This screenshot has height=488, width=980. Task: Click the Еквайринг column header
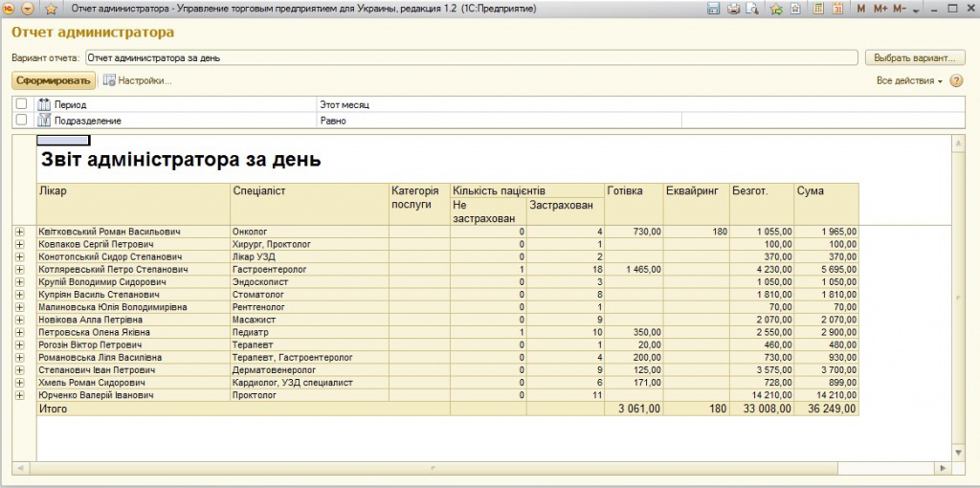click(697, 204)
